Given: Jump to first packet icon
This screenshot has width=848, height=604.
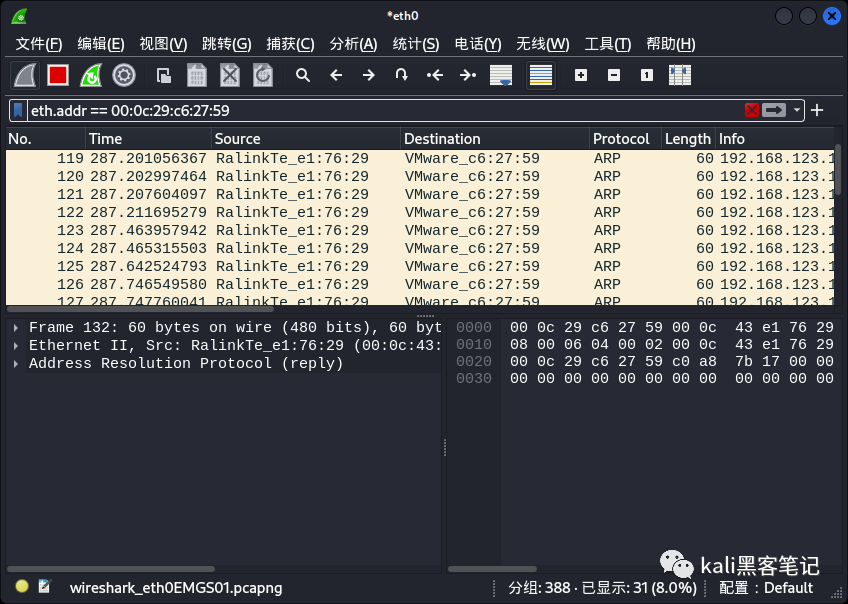Looking at the screenshot, I should [435, 75].
